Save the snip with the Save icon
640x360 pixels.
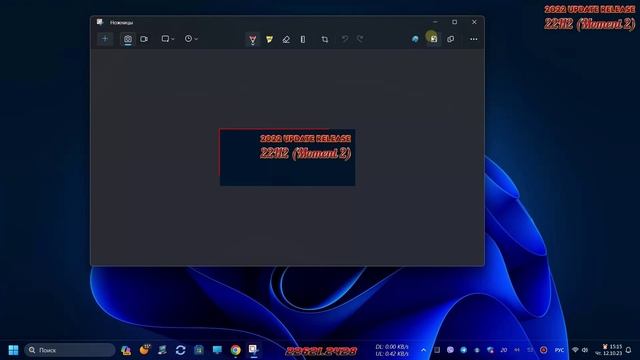(433, 39)
